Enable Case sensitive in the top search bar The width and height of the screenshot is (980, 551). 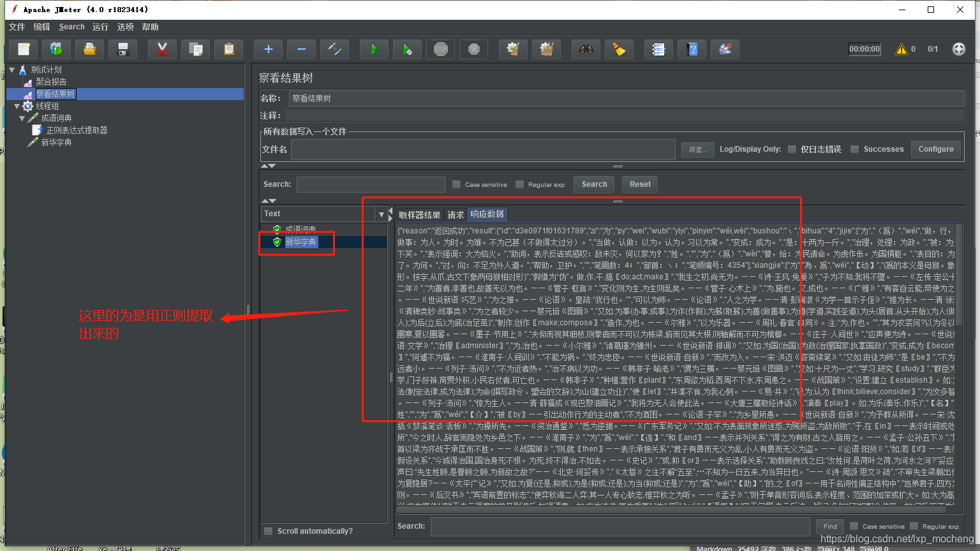click(456, 184)
